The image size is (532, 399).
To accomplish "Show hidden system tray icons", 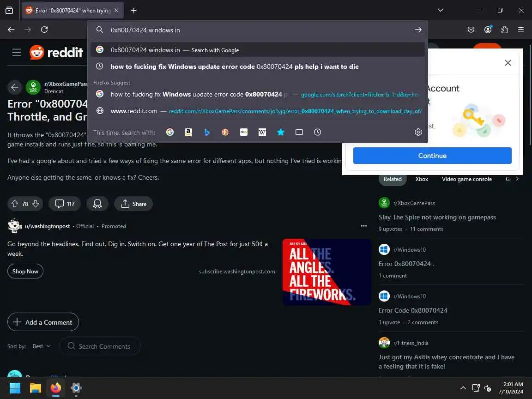I will point(463,388).
